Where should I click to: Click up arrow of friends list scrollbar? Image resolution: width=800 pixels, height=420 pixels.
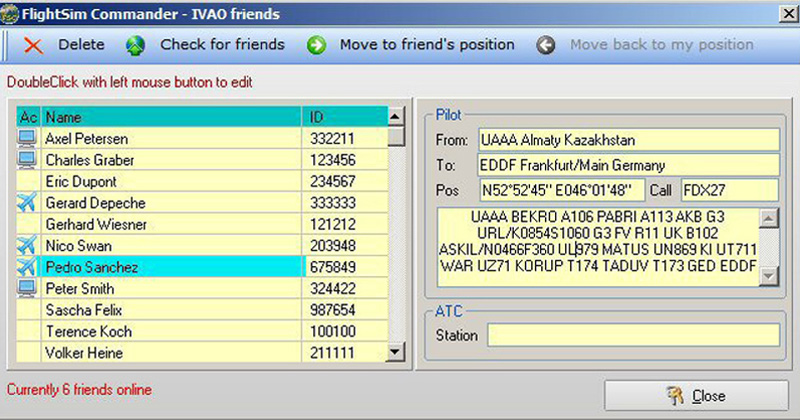coord(396,117)
